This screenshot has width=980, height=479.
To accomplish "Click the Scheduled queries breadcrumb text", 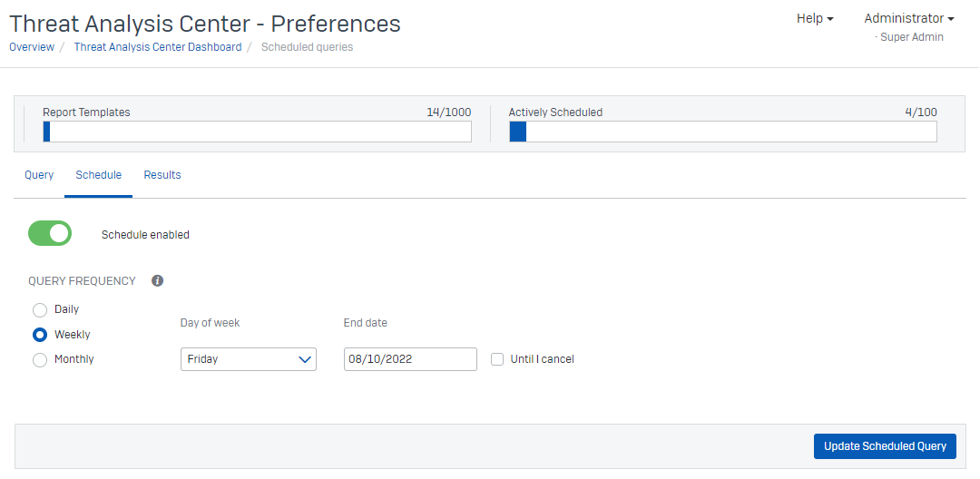I will point(307,47).
